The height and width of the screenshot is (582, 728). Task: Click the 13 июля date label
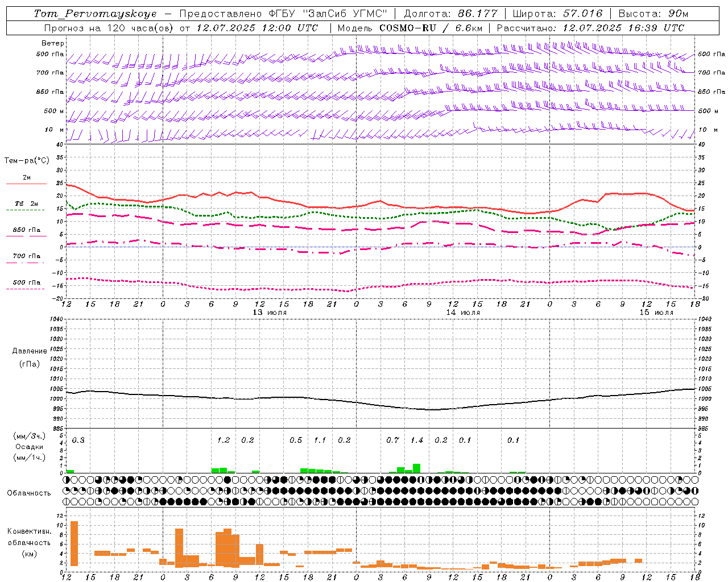[x=270, y=313]
